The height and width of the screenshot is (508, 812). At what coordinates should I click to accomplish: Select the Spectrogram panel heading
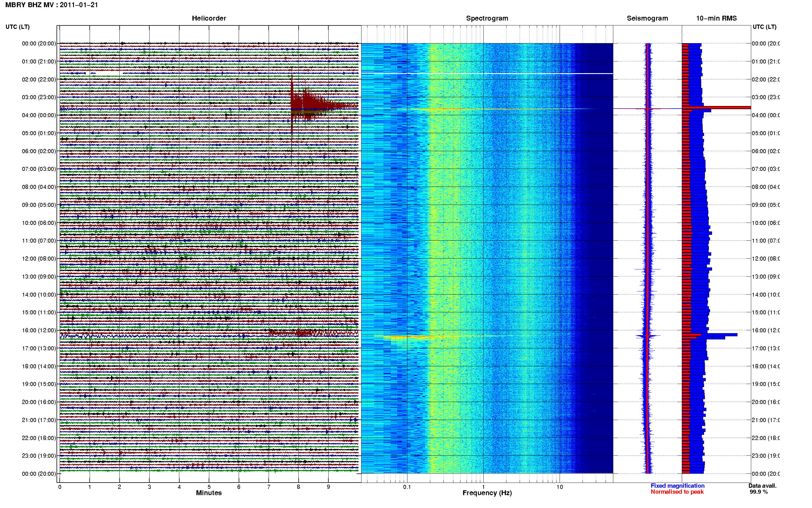(x=487, y=18)
